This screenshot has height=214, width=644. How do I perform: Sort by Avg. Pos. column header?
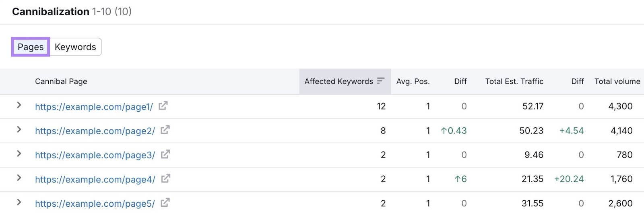pos(413,81)
